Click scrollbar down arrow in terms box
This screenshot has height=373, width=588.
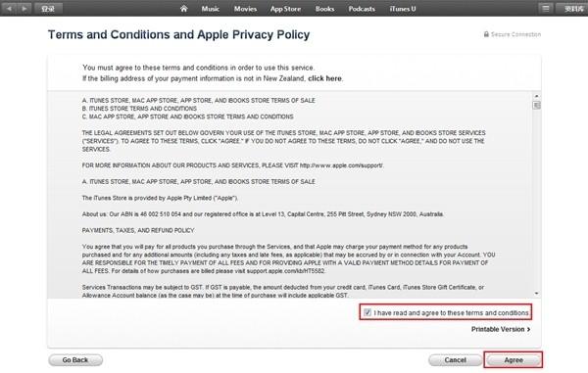coord(537,294)
